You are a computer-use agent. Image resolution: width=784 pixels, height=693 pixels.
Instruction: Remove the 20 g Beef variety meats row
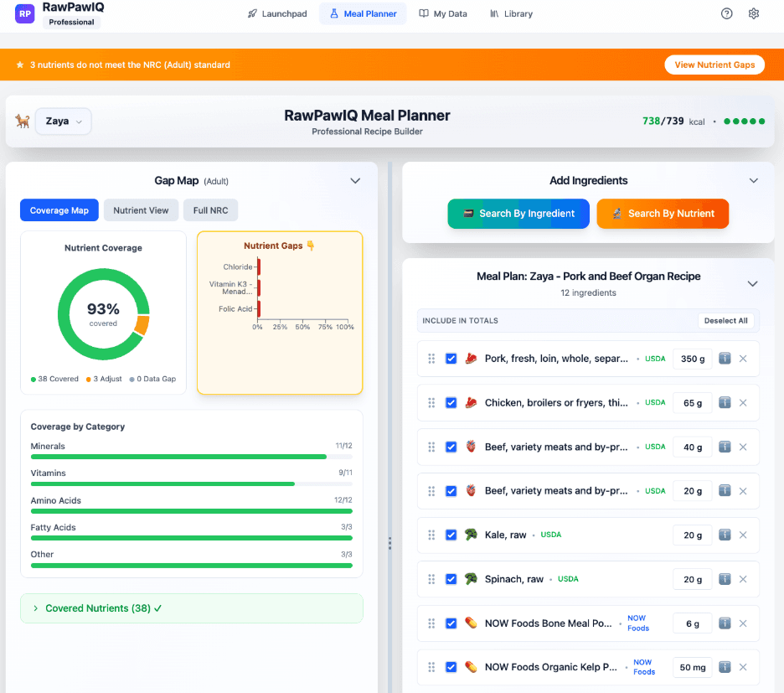(x=743, y=491)
